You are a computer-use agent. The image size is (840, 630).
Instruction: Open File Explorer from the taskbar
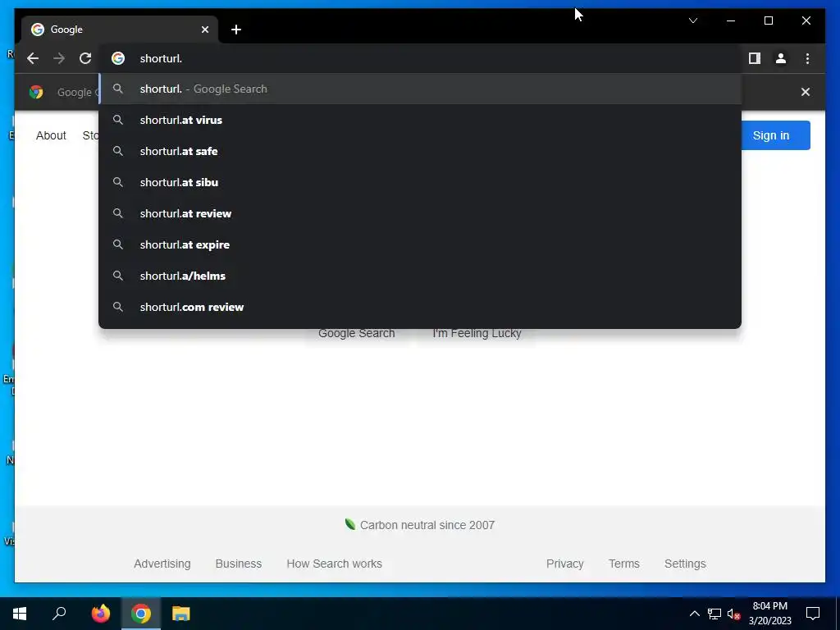181,614
